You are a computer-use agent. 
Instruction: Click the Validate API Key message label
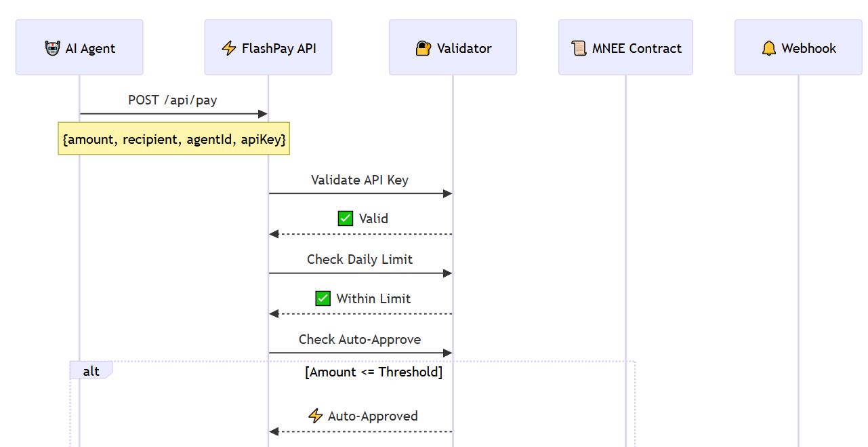[x=360, y=180]
